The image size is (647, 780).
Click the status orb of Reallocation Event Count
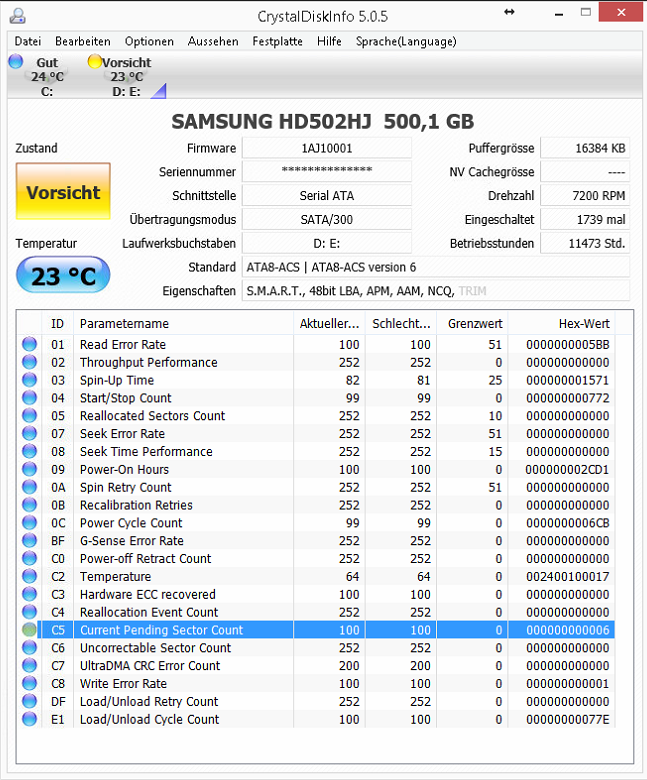pos(29,612)
